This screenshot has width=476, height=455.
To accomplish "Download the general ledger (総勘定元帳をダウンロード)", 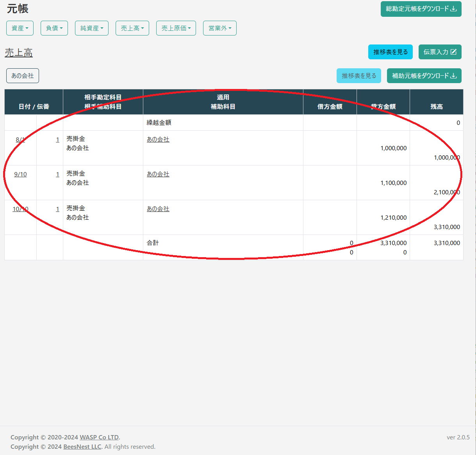I will point(421,9).
